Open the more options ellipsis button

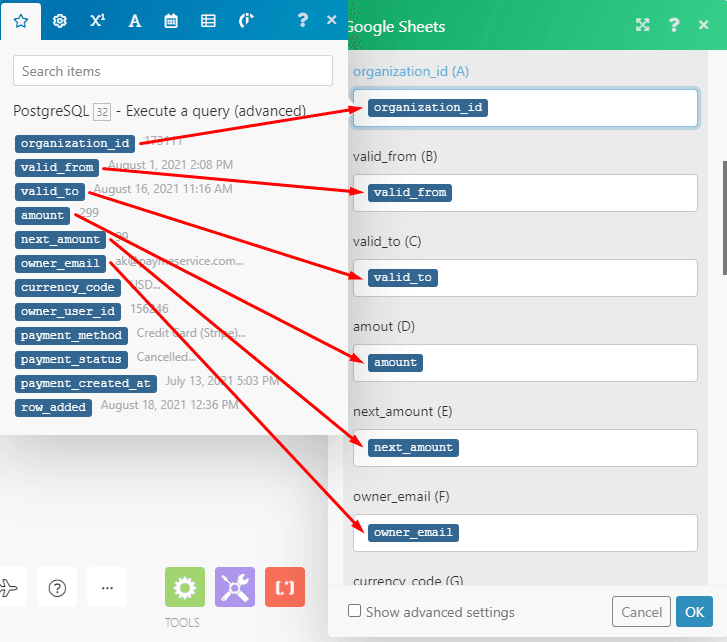tap(107, 588)
